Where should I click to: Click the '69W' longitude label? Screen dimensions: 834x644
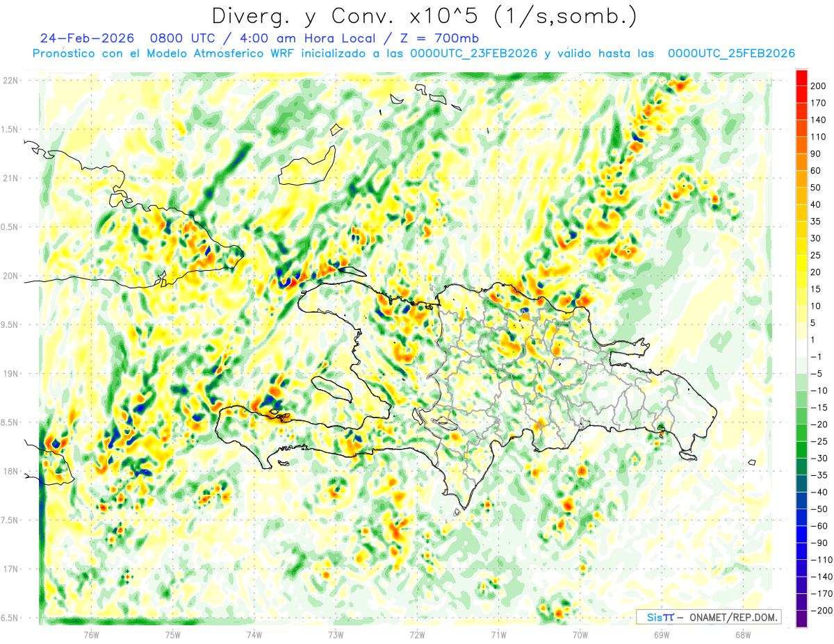point(662,634)
